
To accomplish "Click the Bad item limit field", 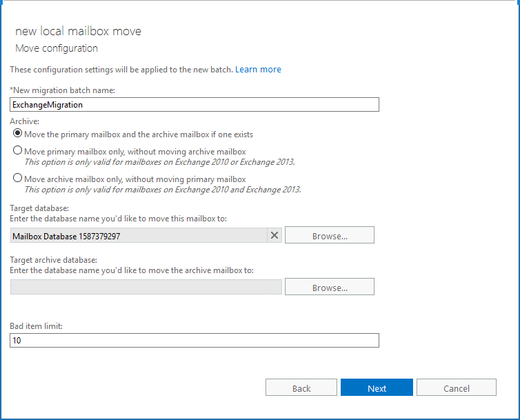I will point(194,341).
